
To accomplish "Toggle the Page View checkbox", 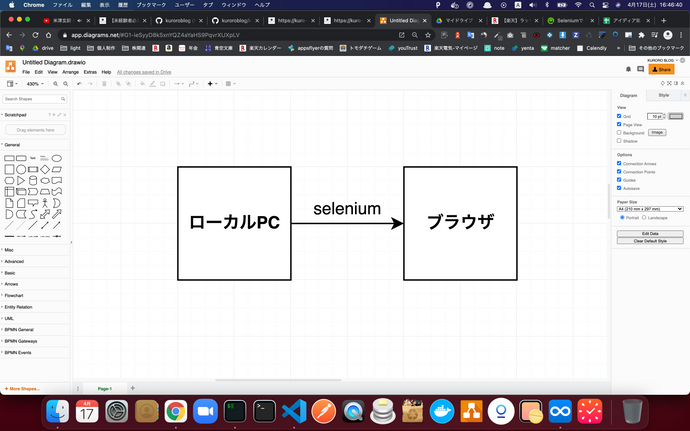I will [x=619, y=124].
